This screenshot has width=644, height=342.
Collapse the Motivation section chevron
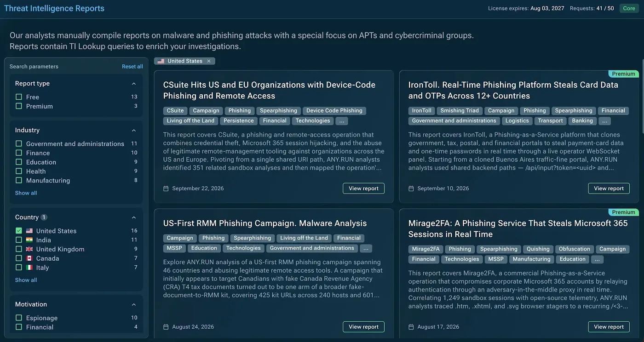coord(134,305)
